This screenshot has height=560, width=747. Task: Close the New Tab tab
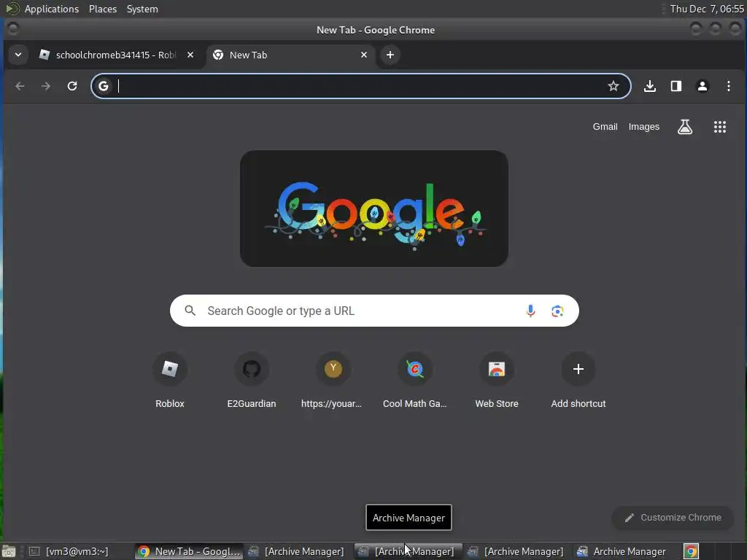[364, 55]
